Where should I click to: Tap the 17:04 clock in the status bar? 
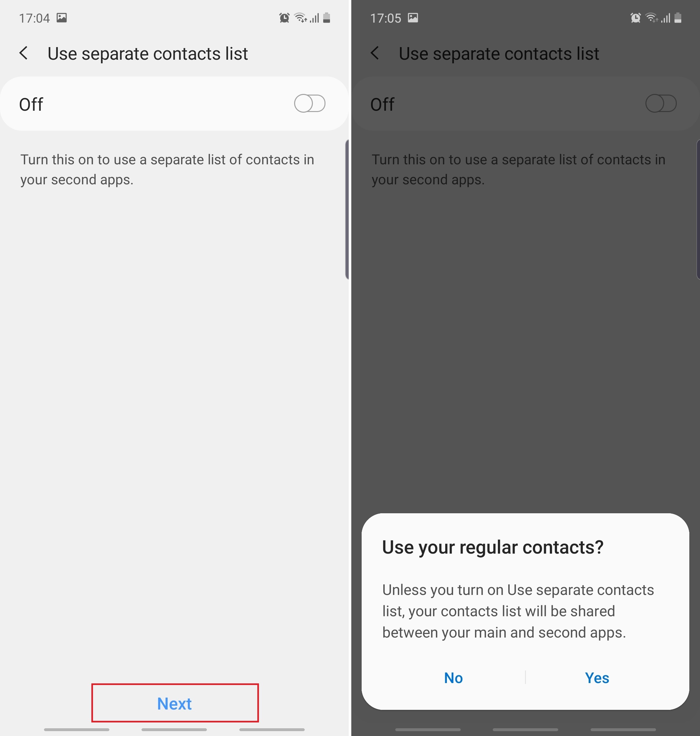(x=34, y=18)
